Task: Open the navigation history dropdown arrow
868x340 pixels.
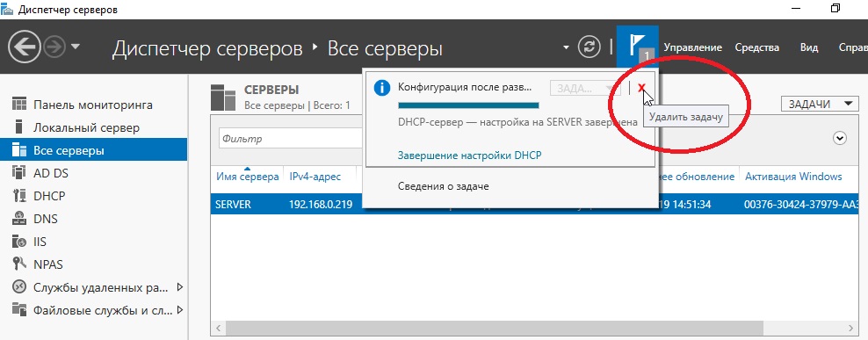Action: [x=76, y=47]
